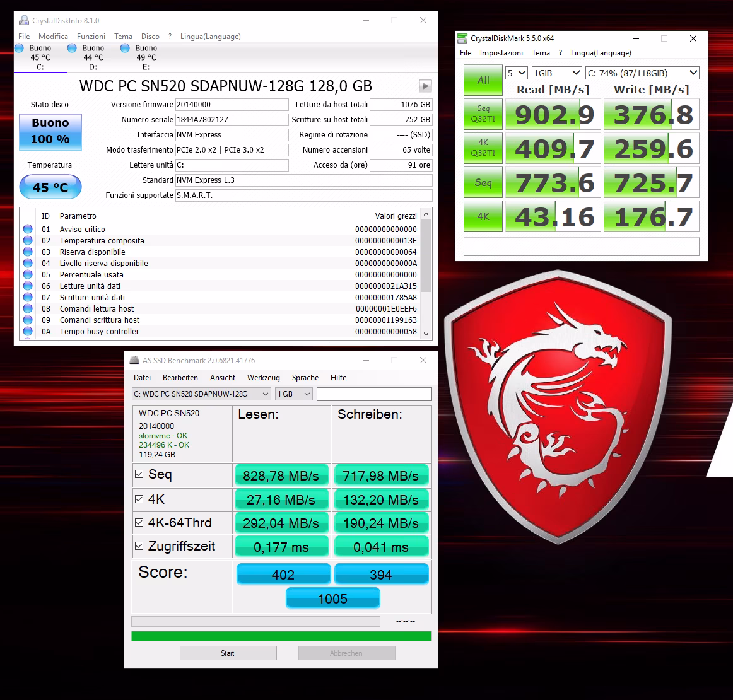Screen dimensions: 733x700
Task: Click Start button in AS SSD Benchmark
Action: tap(228, 653)
